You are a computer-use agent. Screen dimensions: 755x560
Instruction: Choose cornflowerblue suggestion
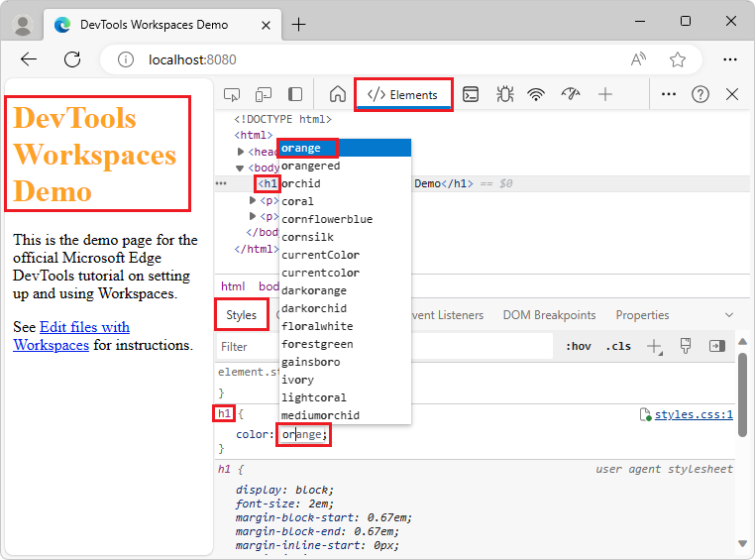click(x=345, y=219)
